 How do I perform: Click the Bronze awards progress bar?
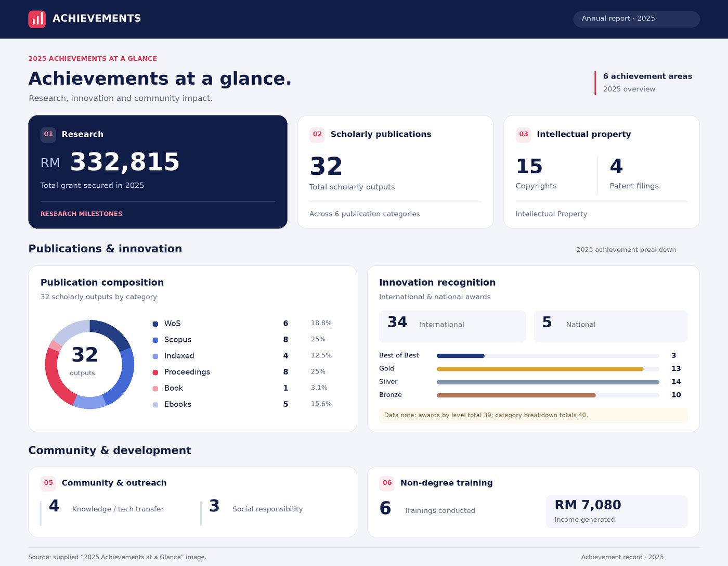[548, 395]
